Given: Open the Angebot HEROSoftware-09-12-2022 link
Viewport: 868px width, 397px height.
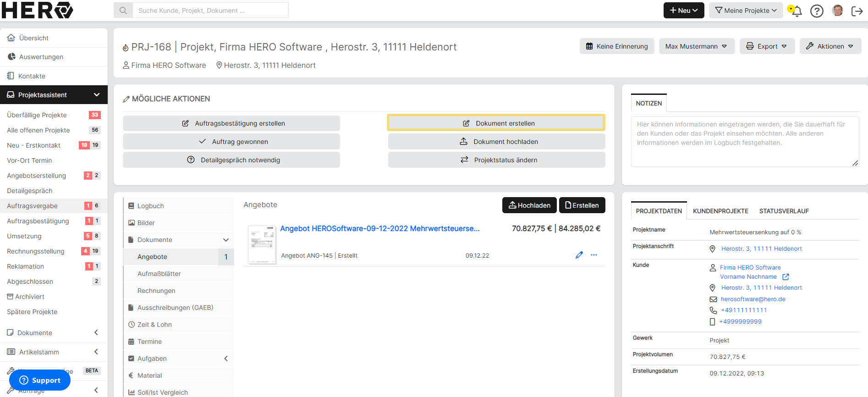Looking at the screenshot, I should [x=380, y=228].
